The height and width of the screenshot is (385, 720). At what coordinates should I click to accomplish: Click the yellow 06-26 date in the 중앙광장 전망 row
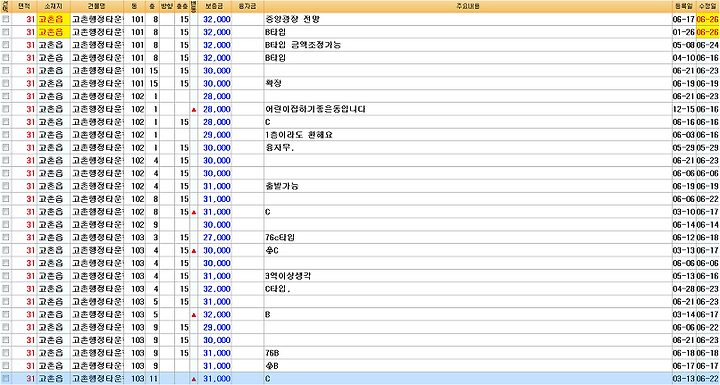pos(708,19)
